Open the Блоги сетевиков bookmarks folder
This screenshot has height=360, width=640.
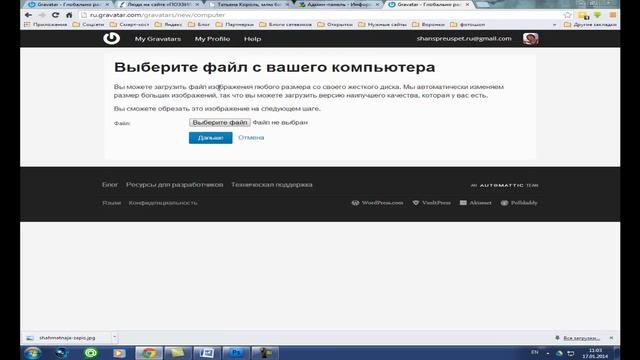click(x=285, y=24)
